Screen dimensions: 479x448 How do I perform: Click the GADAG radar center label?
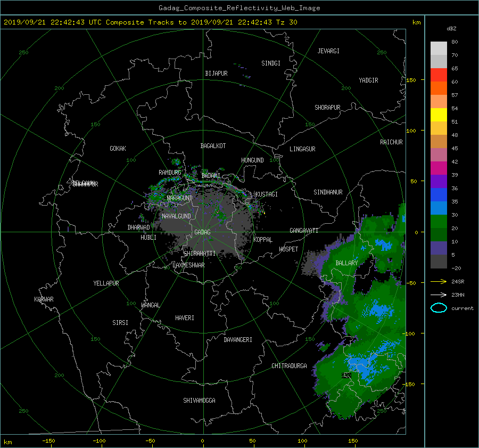click(202, 232)
